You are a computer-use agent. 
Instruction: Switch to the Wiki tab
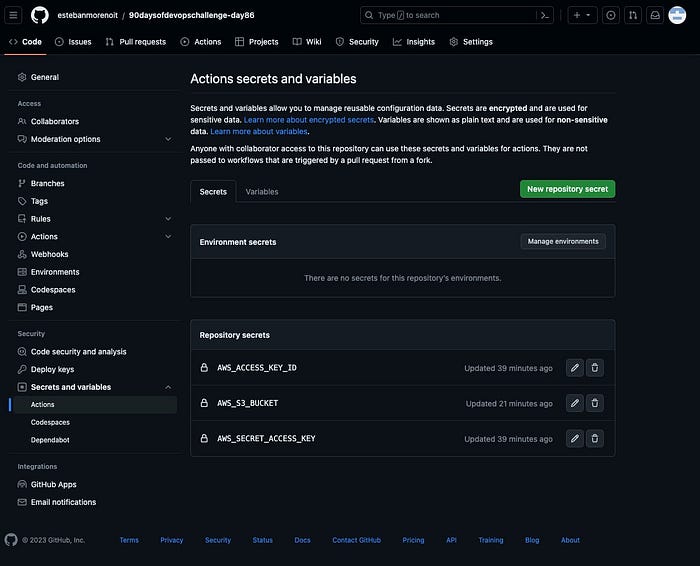(307, 42)
